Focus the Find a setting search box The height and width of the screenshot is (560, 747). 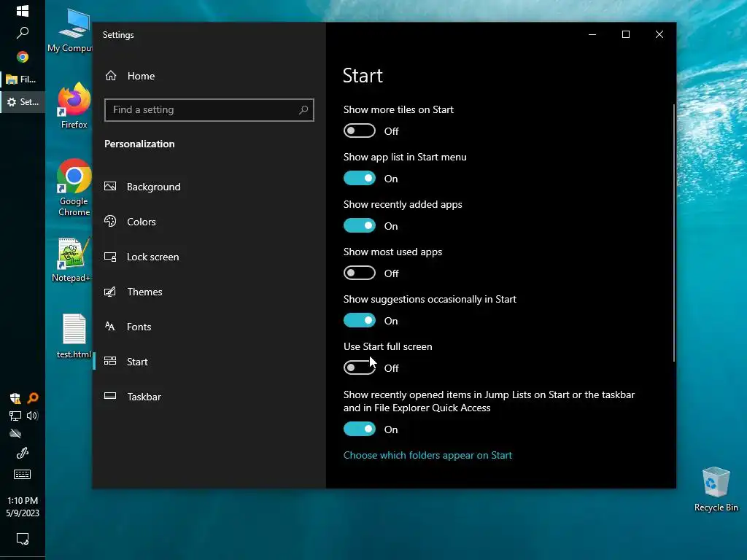click(209, 110)
